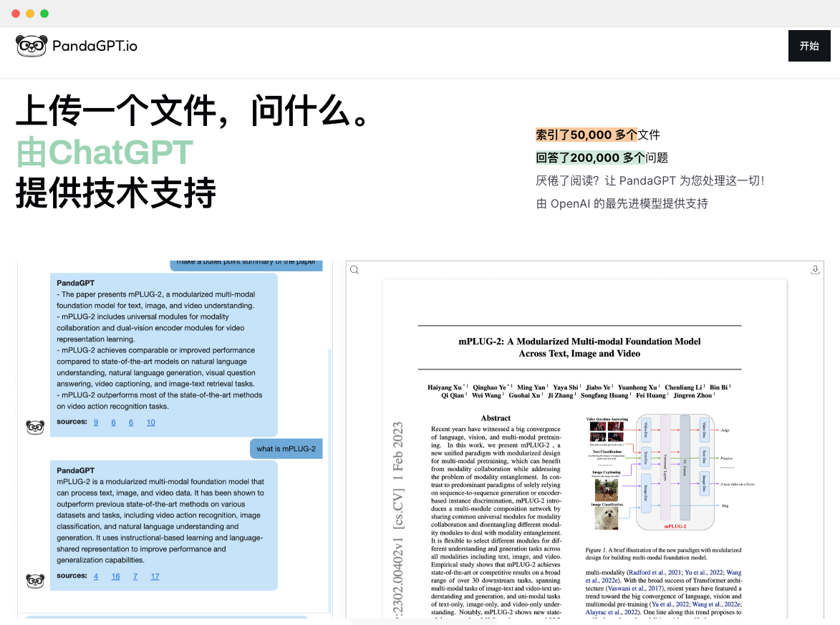
Task: Click the Radford et al., 2021 citation link
Action: tap(654, 573)
